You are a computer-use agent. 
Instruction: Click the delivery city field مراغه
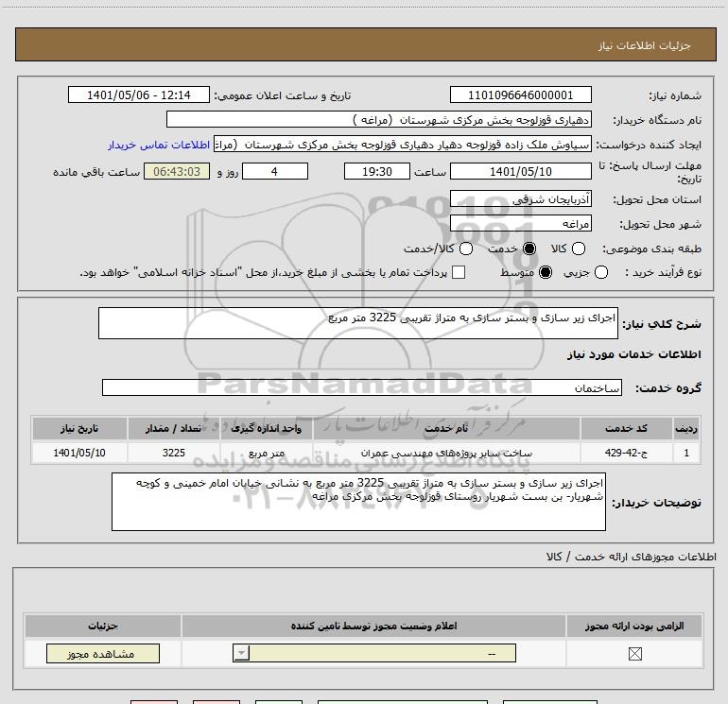pyautogui.click(x=520, y=224)
